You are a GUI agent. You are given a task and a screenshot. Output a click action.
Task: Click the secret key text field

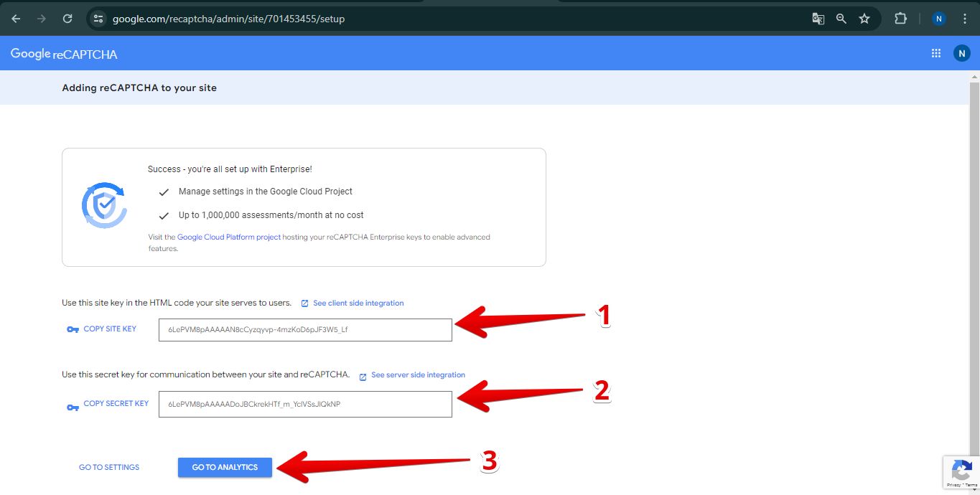pyautogui.click(x=305, y=404)
